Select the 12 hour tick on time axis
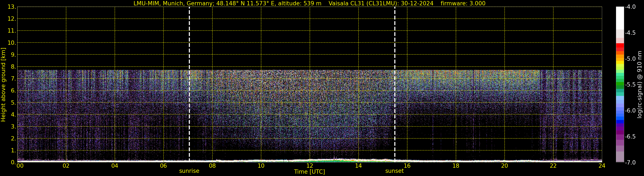Screen dimensions: 644x176 coord(310,166)
